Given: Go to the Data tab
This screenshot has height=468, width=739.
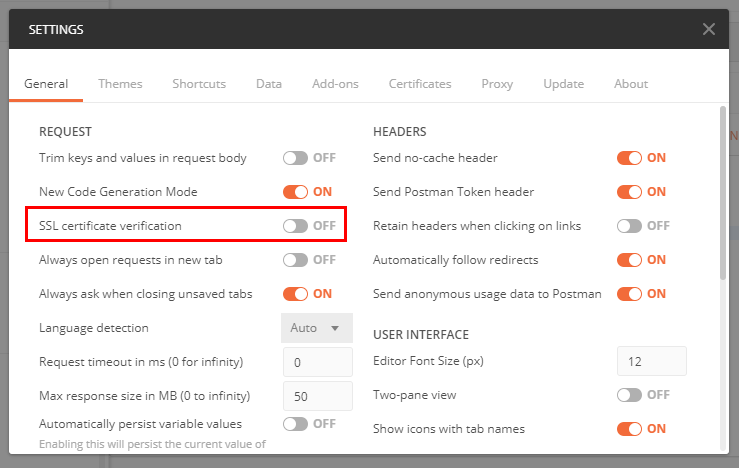Looking at the screenshot, I should [269, 84].
